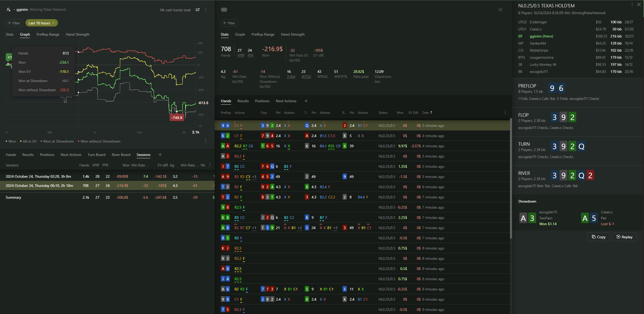Click player Endbringer in seat list
The width and height of the screenshot is (644, 314).
[538, 22]
